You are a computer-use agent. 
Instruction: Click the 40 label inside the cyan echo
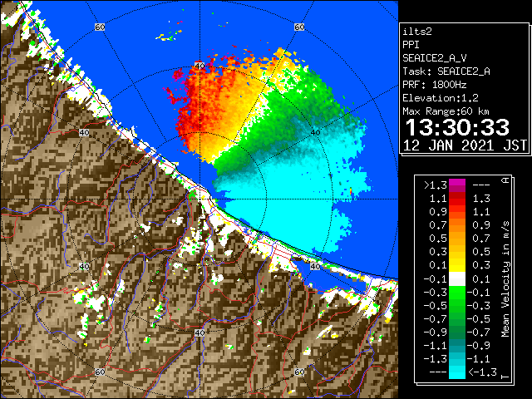tap(316, 132)
